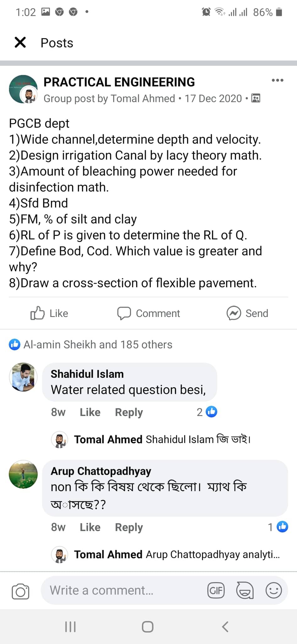Open the sticker picker icon
297x644 pixels.
click(x=245, y=591)
